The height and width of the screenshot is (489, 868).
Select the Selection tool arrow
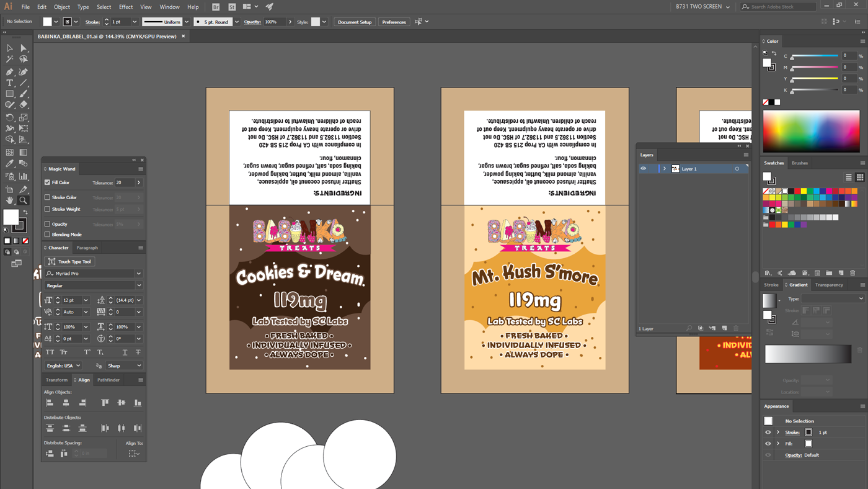tap(10, 48)
